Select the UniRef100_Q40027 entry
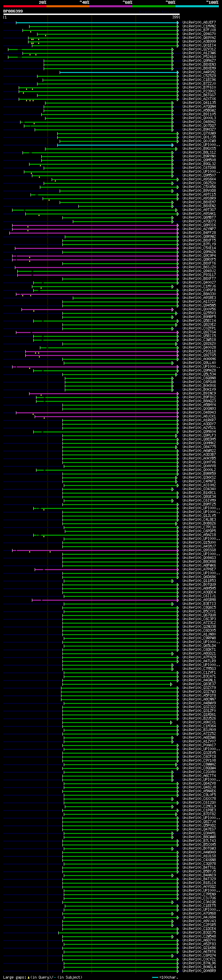The width and height of the screenshot is (222, 980). 199,283
